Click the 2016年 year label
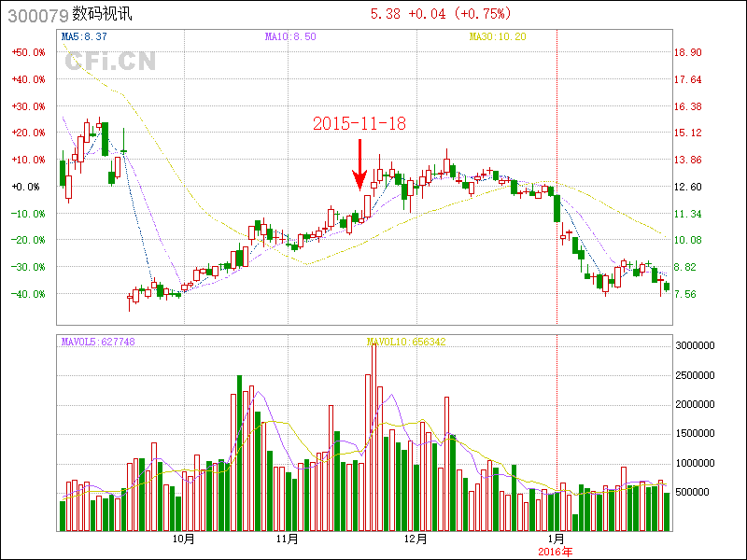Image resolution: width=747 pixels, height=560 pixels. (x=557, y=552)
